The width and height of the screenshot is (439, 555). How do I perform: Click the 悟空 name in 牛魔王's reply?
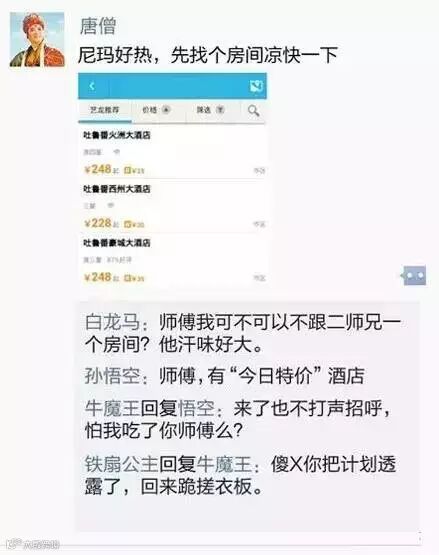tap(196, 409)
